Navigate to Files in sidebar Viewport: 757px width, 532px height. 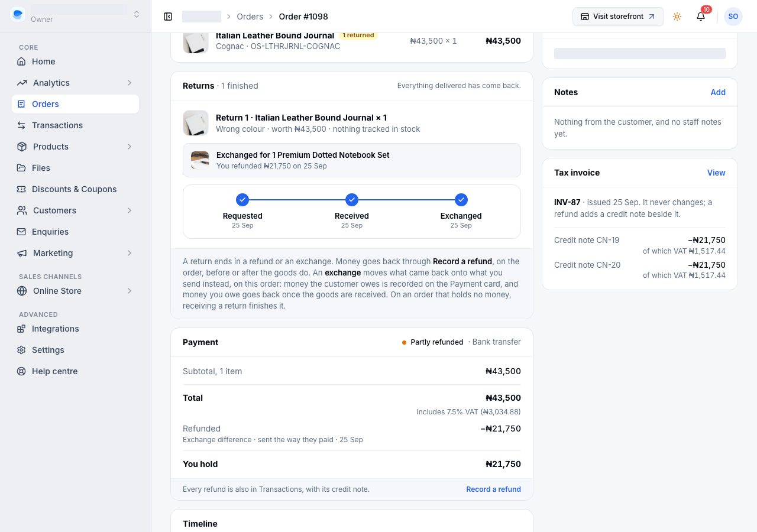point(76,168)
